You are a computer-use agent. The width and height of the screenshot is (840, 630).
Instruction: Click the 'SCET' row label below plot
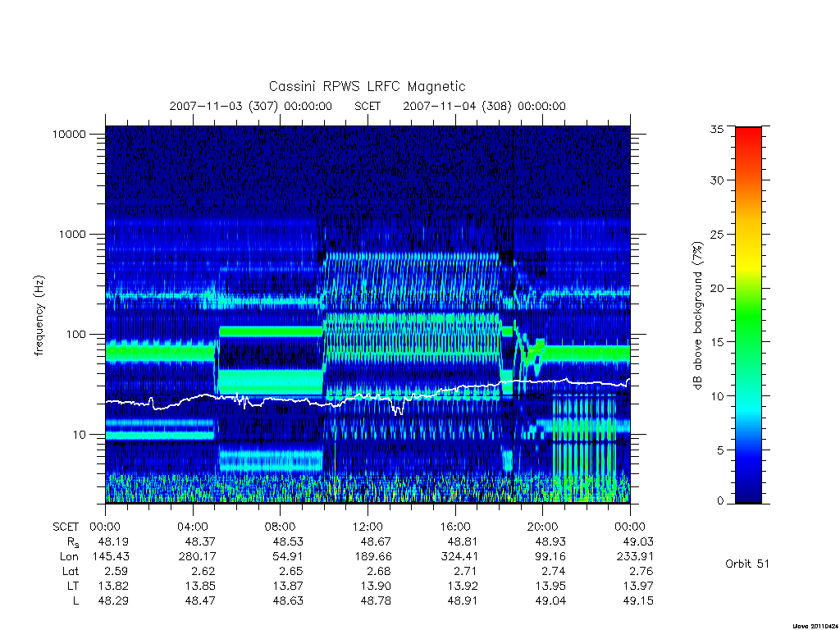coord(66,527)
